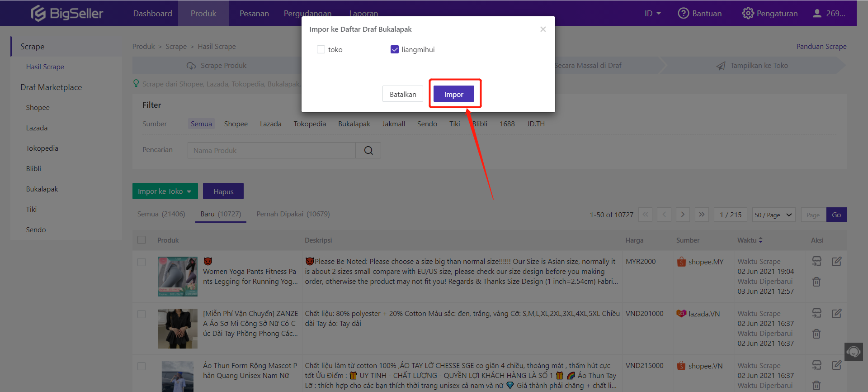868x392 pixels.
Task: Delete the Áo Thun Form Rộng product
Action: [816, 386]
